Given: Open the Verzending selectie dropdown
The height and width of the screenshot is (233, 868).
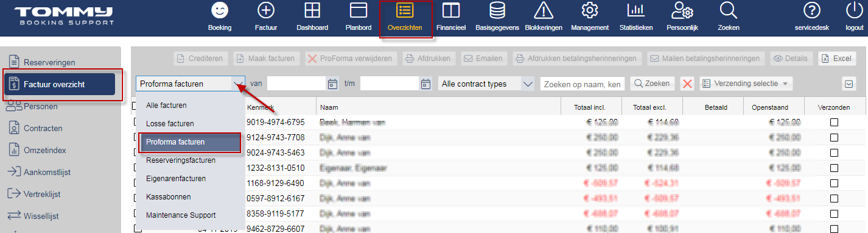Looking at the screenshot, I should (746, 84).
